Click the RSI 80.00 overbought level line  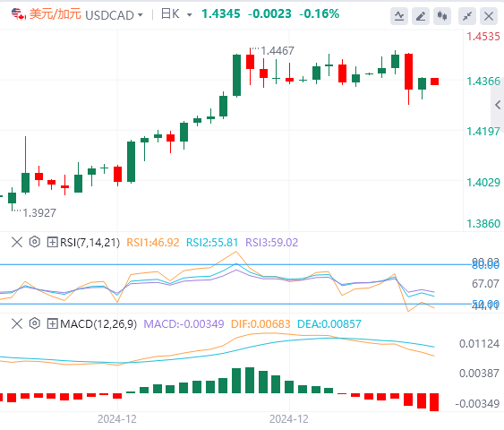(x=235, y=264)
